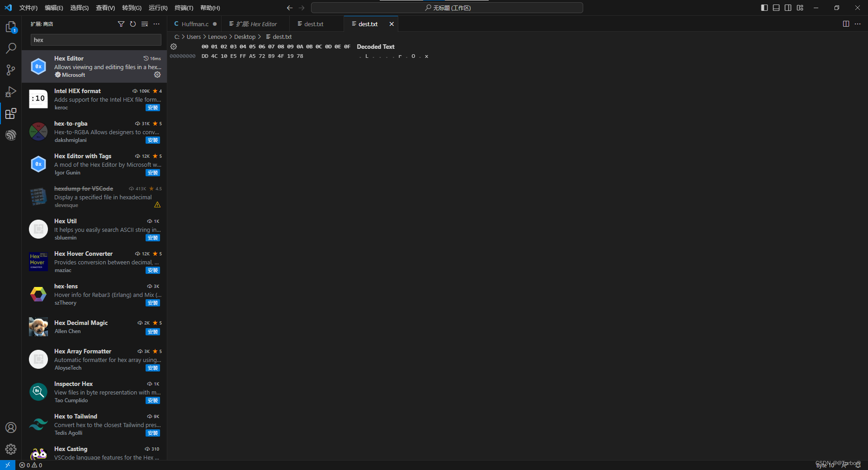Install the hex-to-rgba extension
The image size is (868, 470).
153,140
